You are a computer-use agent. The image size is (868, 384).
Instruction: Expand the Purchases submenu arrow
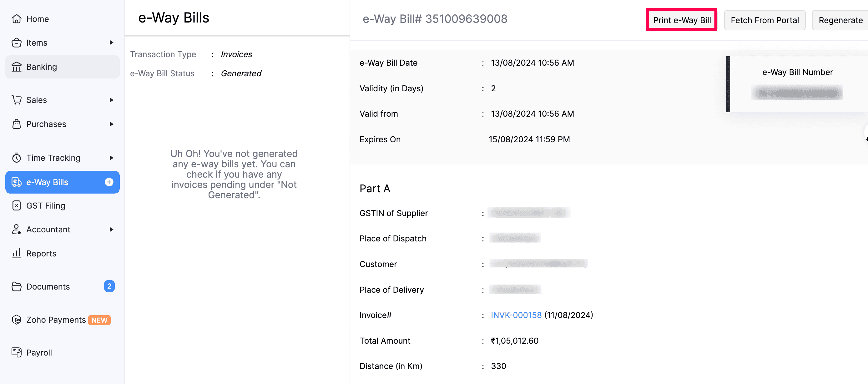pyautogui.click(x=111, y=124)
